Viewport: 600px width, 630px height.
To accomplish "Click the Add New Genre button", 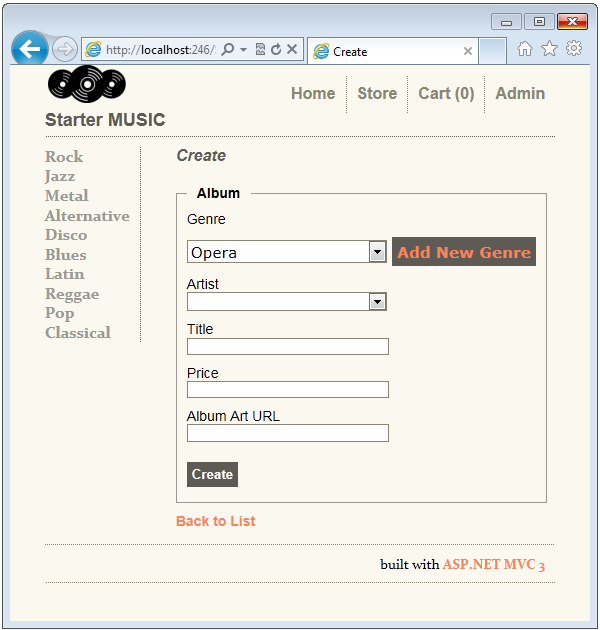I will [464, 252].
